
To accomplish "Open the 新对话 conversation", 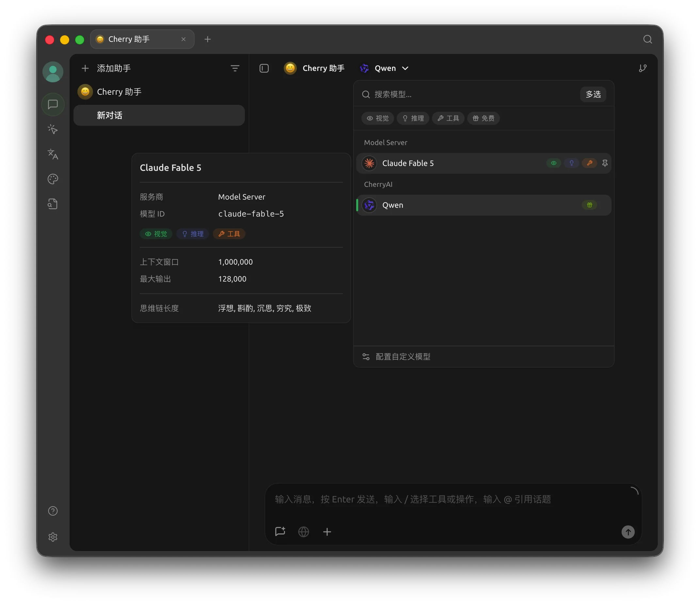I will pyautogui.click(x=159, y=115).
